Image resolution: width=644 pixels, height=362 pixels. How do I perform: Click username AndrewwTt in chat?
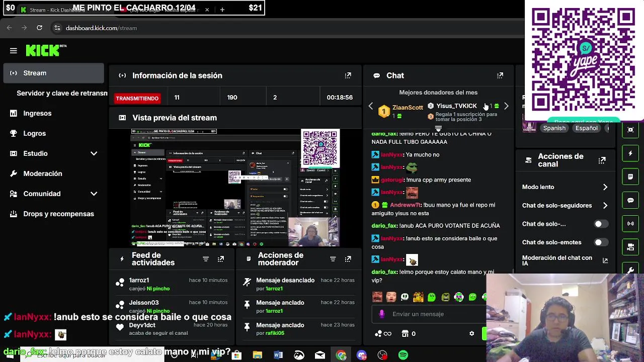click(406, 205)
